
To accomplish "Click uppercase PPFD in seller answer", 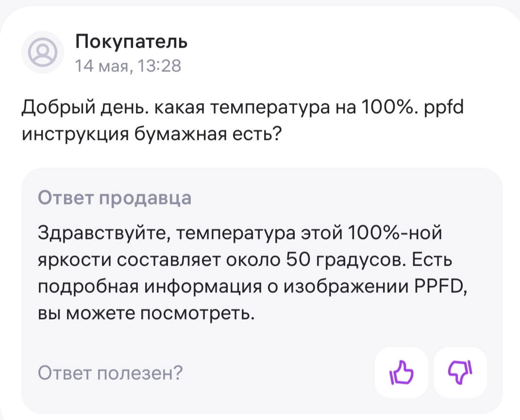I will pos(440,286).
